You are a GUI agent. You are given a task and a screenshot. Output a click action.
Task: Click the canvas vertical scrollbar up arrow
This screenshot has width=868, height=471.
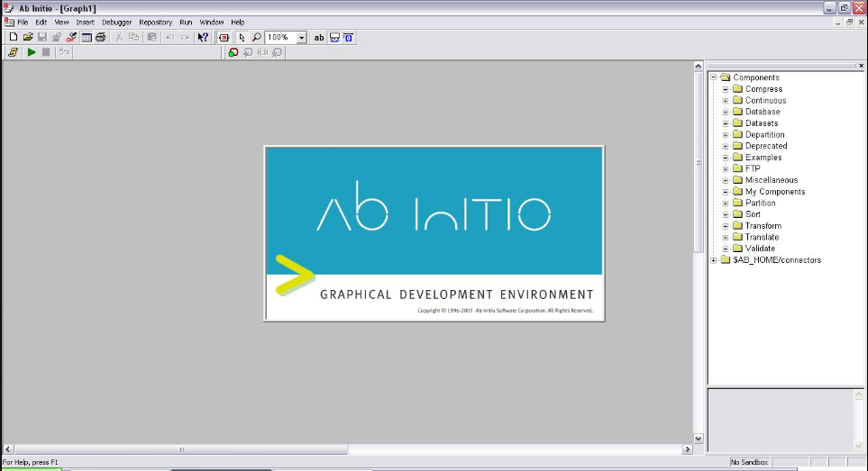pos(698,66)
